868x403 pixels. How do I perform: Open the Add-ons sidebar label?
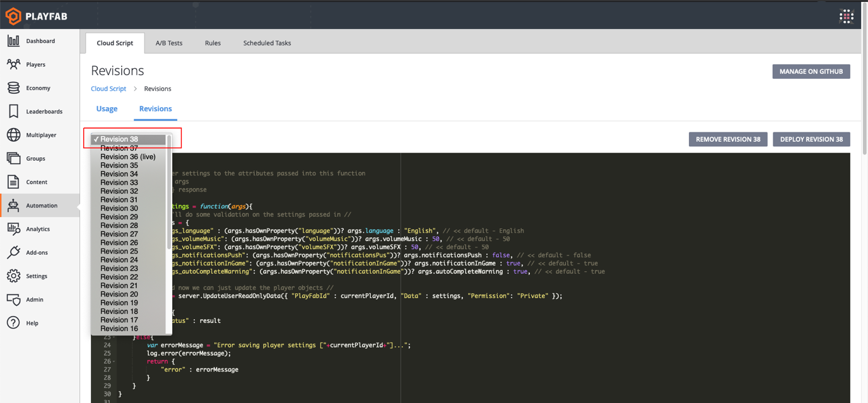[37, 252]
